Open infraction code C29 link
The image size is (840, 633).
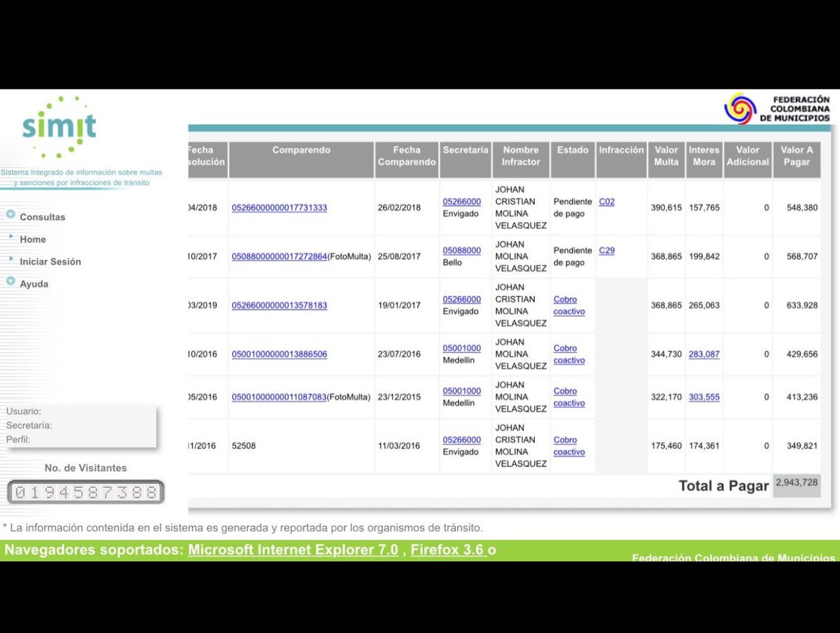pos(607,251)
